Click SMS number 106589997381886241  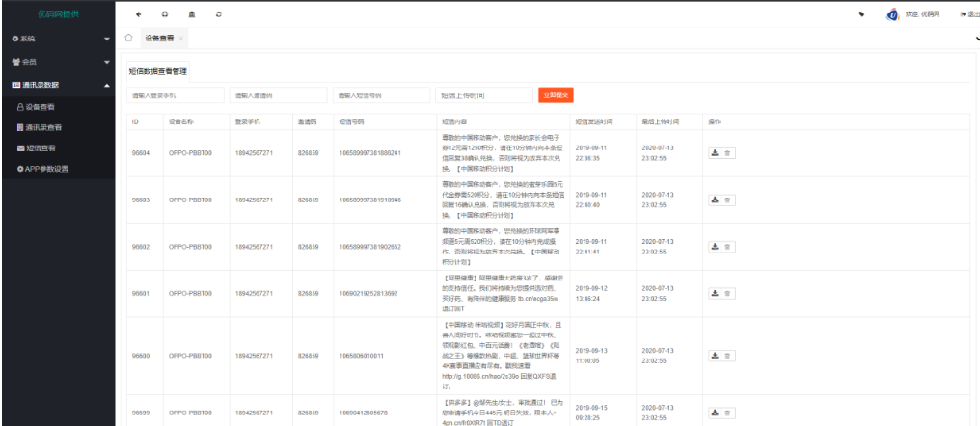tap(370, 153)
